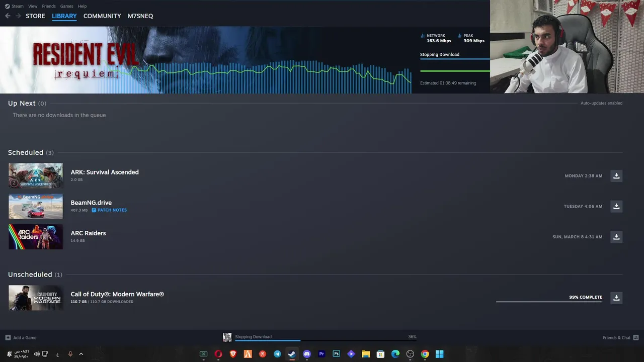Click ARC Raiders title text
This screenshot has height=362, width=644.
click(x=88, y=233)
